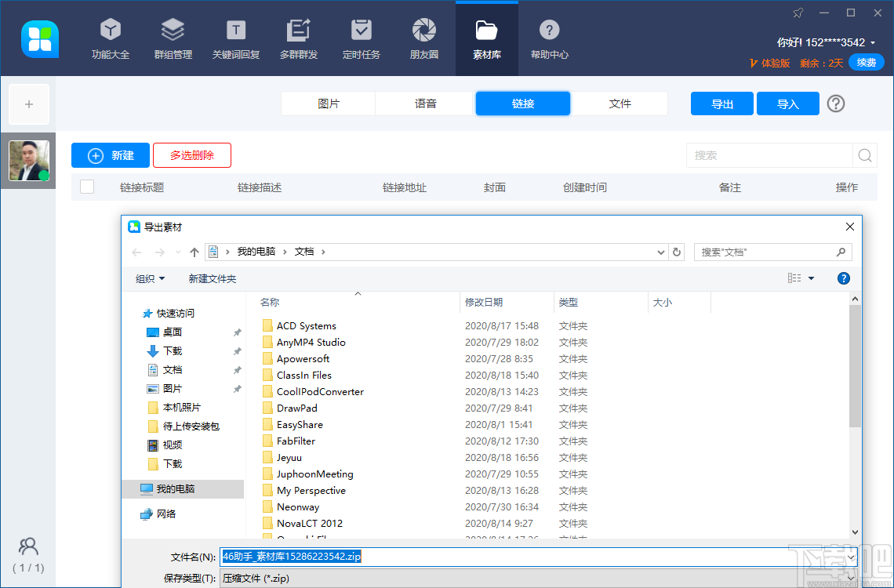Select the My Perspective folder row

[x=311, y=491]
